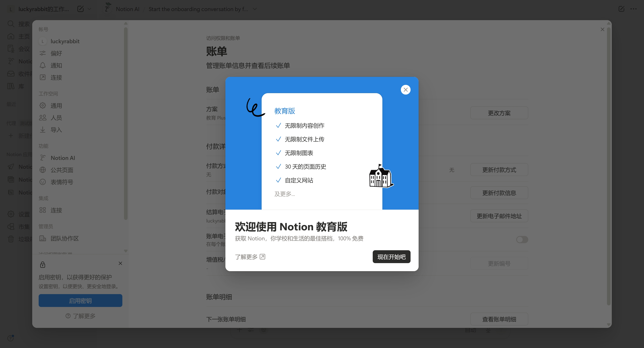Open the 了解更多 link in the dialog
The width and height of the screenshot is (644, 348).
[x=250, y=257]
